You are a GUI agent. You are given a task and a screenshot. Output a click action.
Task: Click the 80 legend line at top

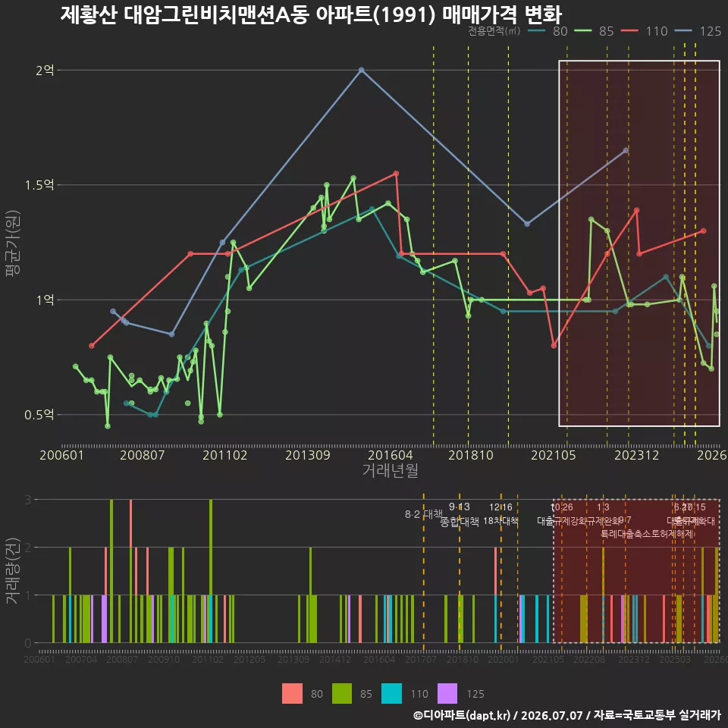coord(537,31)
